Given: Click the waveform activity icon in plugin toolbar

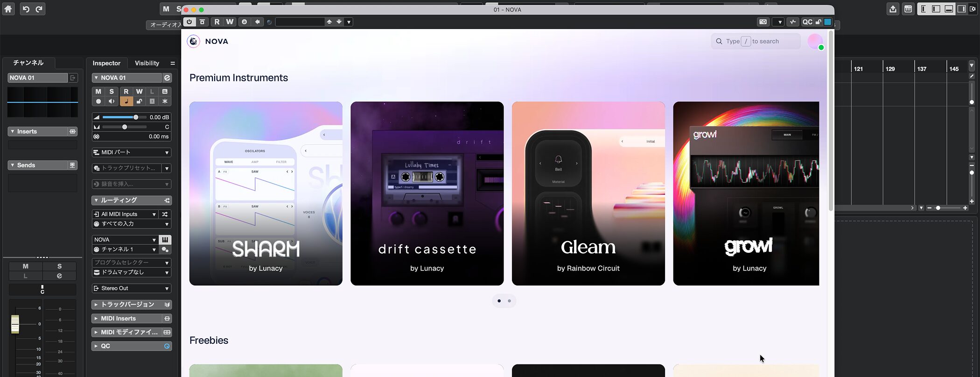Looking at the screenshot, I should [793, 22].
